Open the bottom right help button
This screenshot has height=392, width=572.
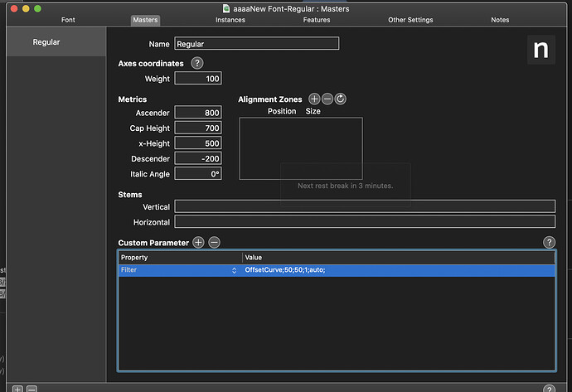[549, 389]
